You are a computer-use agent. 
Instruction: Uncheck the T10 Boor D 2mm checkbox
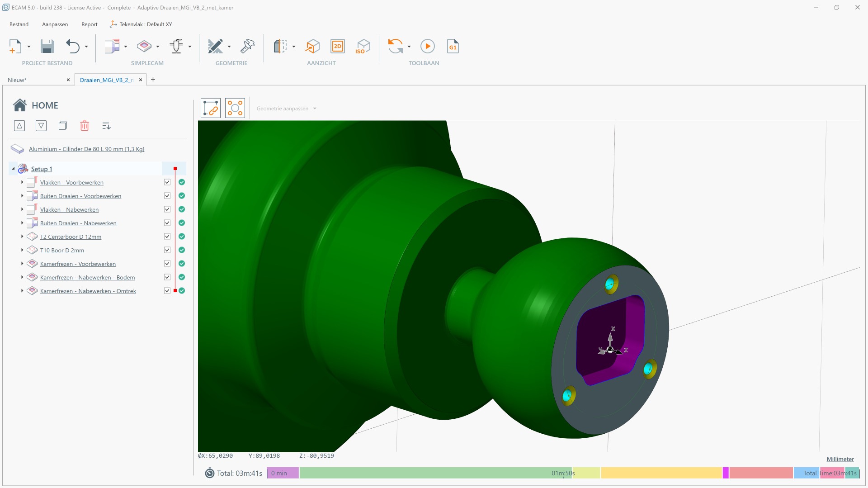(167, 250)
